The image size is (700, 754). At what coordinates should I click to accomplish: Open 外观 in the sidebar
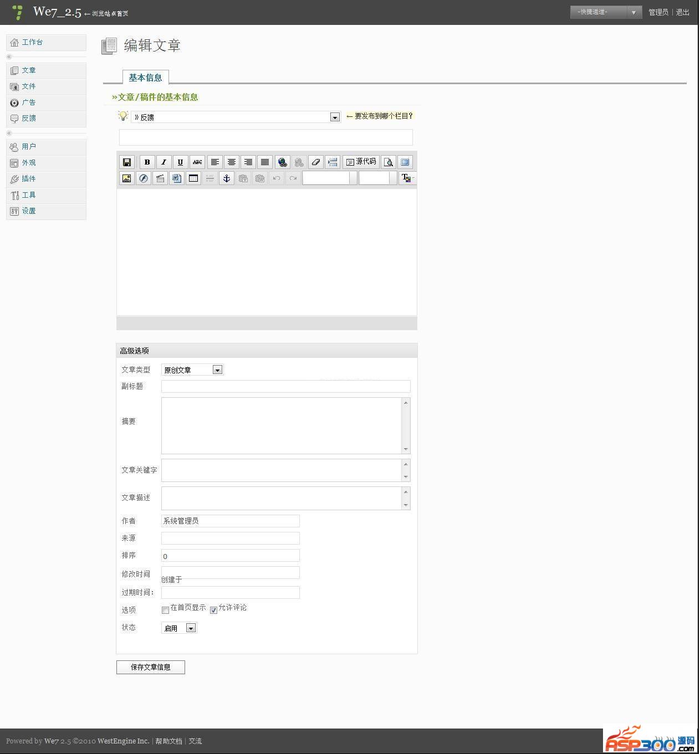(46, 163)
